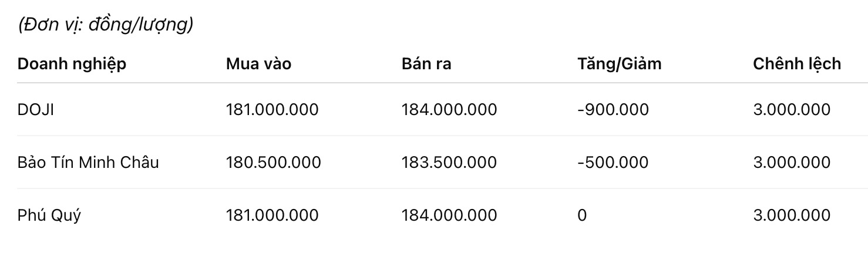Click the Doanh nghiệp column header

pos(72,63)
